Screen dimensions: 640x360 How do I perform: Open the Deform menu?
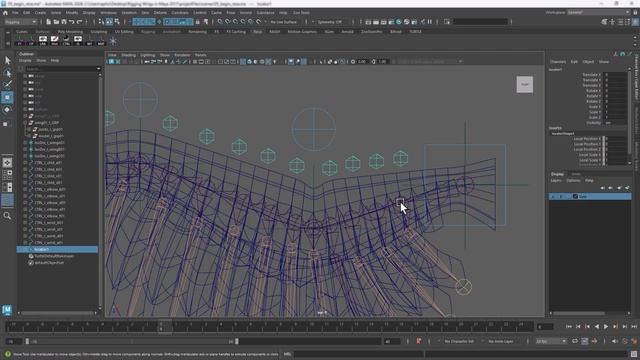coord(160,13)
